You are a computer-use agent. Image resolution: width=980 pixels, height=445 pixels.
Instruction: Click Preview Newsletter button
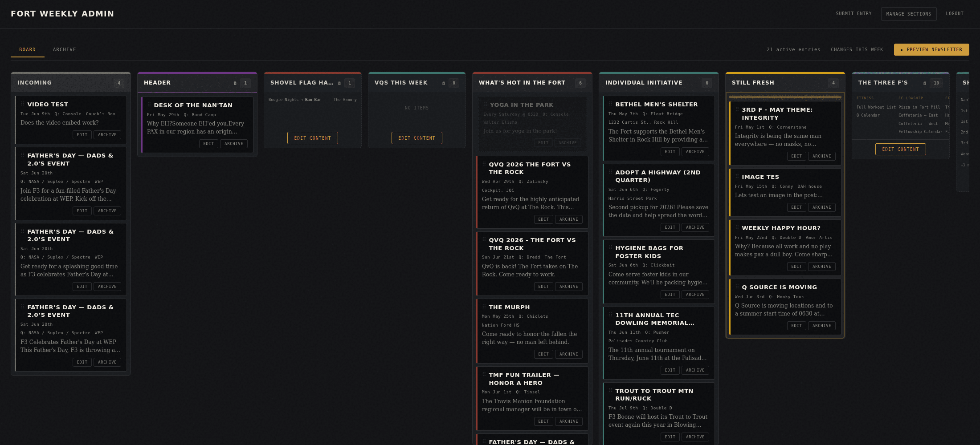[931, 50]
